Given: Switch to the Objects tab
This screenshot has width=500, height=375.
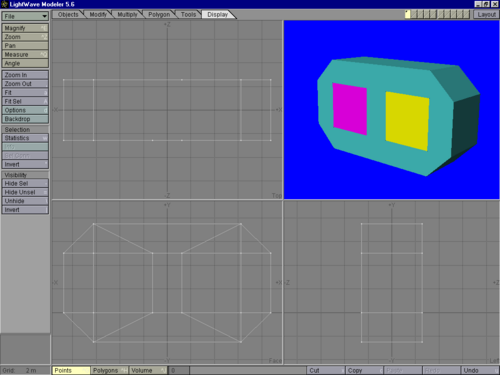Looking at the screenshot, I should tap(68, 14).
